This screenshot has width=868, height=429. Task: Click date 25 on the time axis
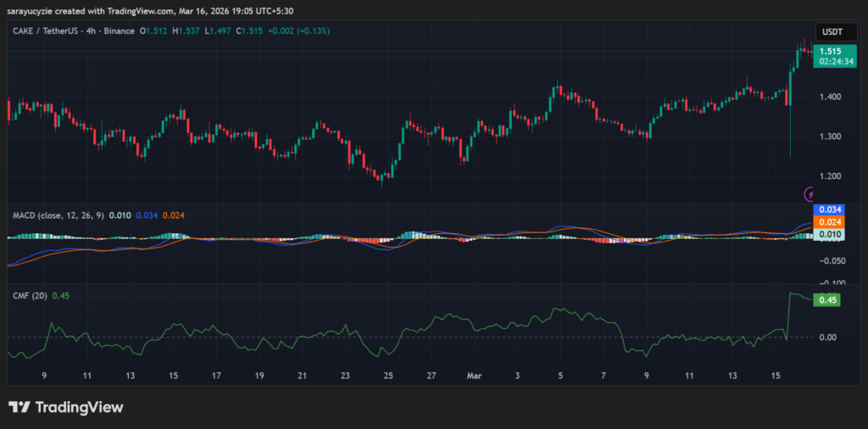[388, 374]
